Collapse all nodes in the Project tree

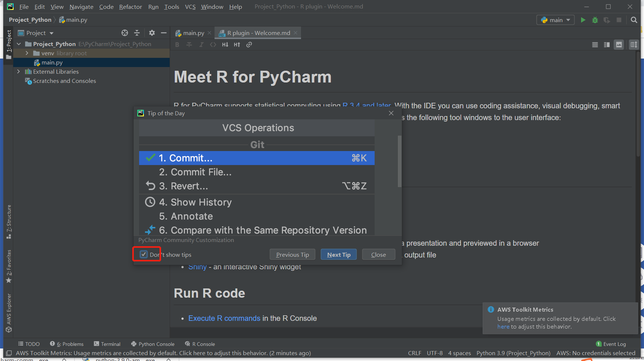(x=137, y=33)
